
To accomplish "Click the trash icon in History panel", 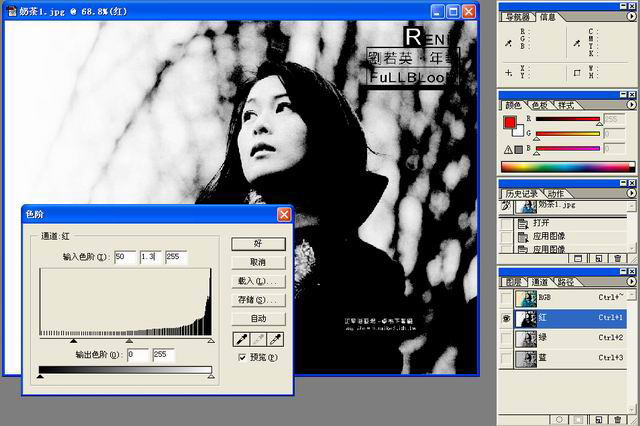I will point(618,258).
